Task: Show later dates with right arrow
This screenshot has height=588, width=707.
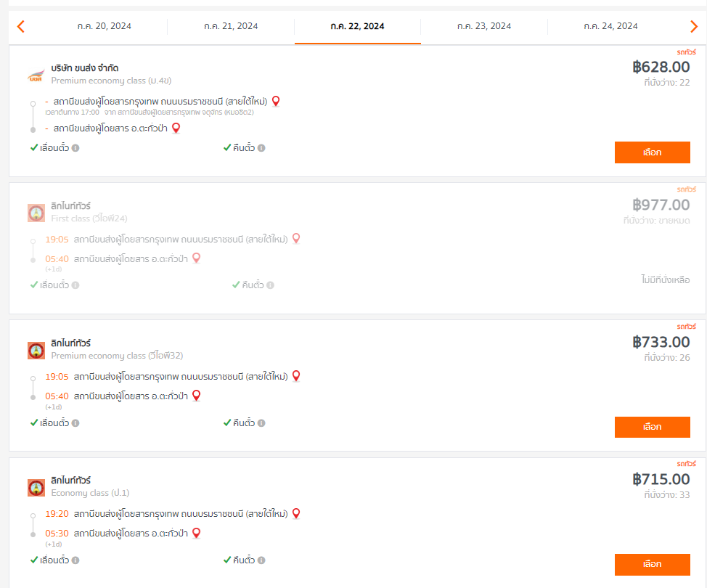Action: click(693, 26)
